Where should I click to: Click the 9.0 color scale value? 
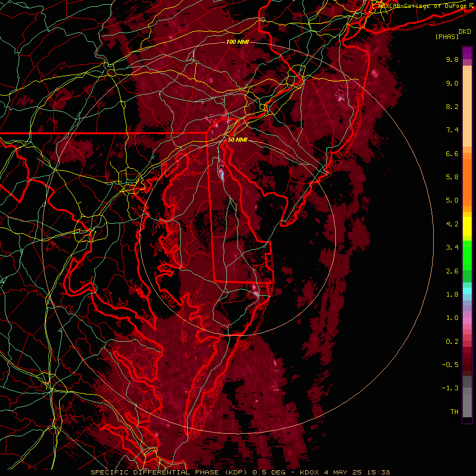(x=452, y=83)
